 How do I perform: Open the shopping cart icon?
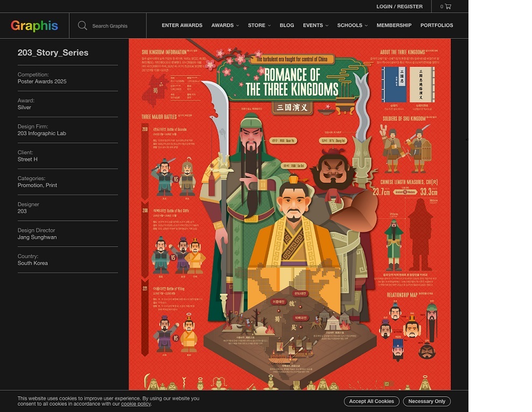pos(448,6)
